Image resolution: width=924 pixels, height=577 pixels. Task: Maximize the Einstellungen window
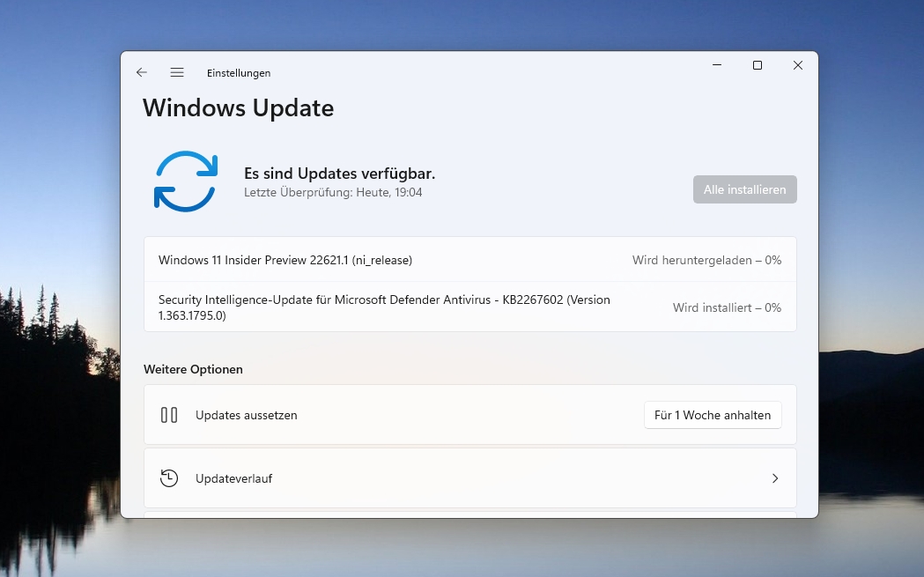pyautogui.click(x=758, y=65)
